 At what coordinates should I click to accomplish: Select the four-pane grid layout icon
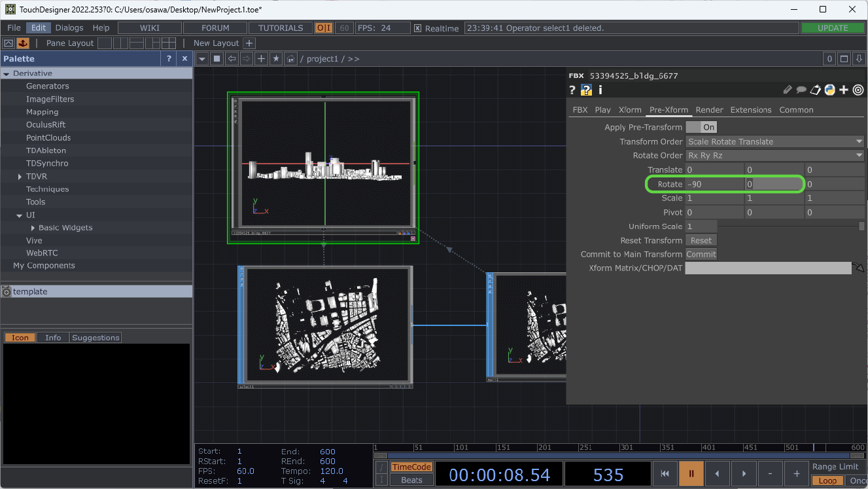coord(169,43)
